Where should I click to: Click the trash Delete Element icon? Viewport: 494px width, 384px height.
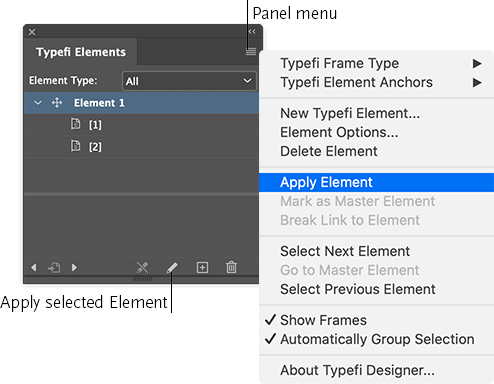tap(231, 267)
